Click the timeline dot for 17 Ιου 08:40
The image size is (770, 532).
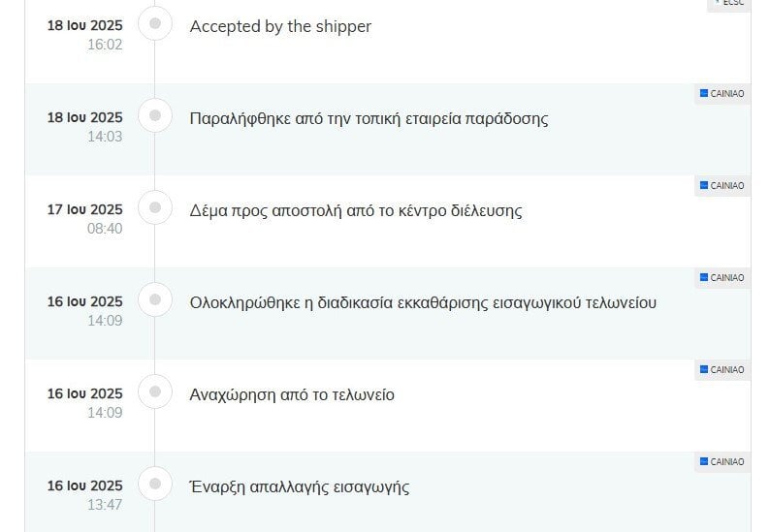click(x=155, y=207)
